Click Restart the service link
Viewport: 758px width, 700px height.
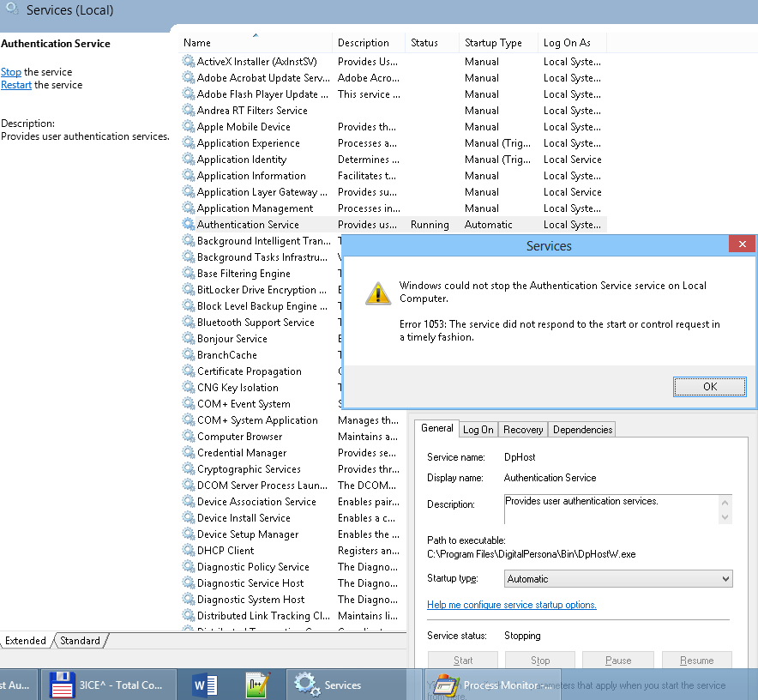(16, 84)
